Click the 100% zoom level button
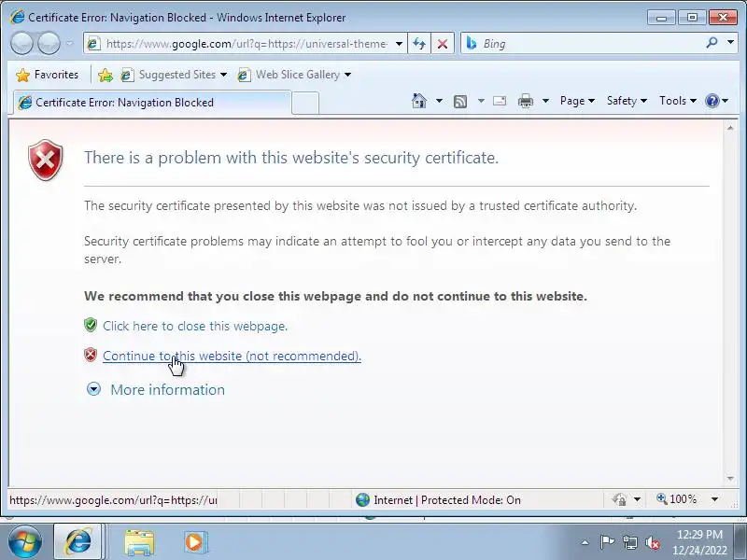The image size is (747, 560). [676, 499]
